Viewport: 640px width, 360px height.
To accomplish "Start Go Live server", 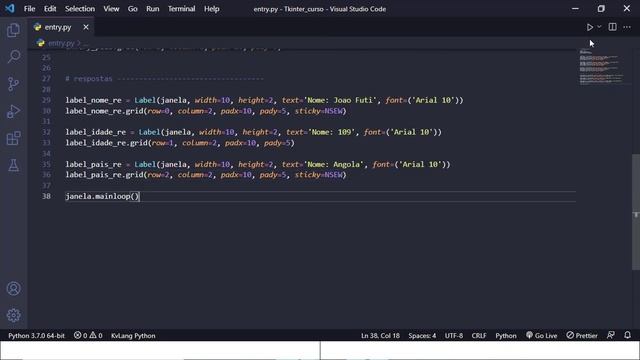I will click(x=541, y=336).
